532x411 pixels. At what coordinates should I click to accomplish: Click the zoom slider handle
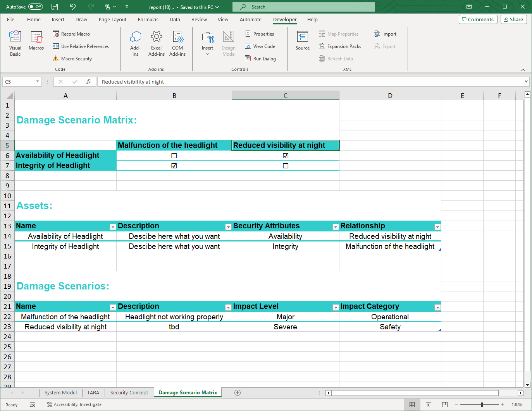481,405
